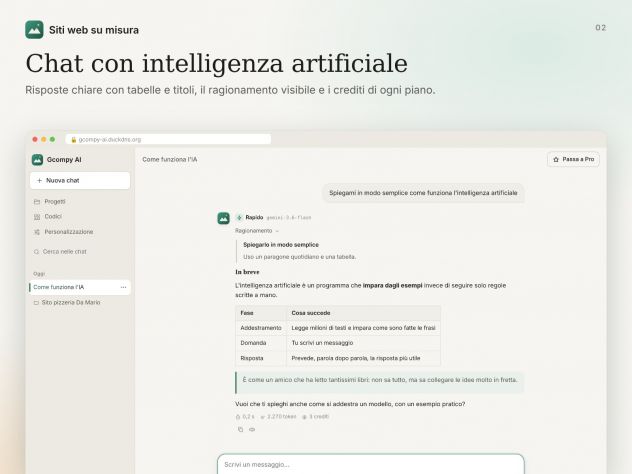Click the green maximize window dot

point(52,139)
